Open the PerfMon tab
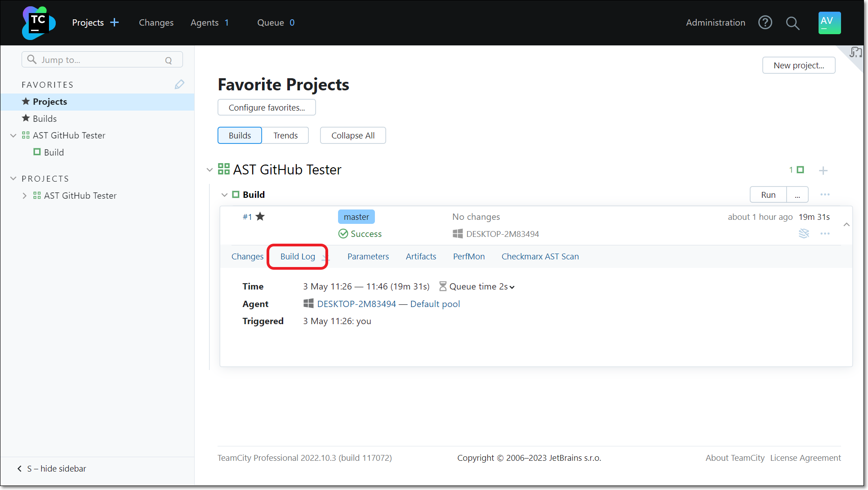868x490 pixels. tap(469, 256)
